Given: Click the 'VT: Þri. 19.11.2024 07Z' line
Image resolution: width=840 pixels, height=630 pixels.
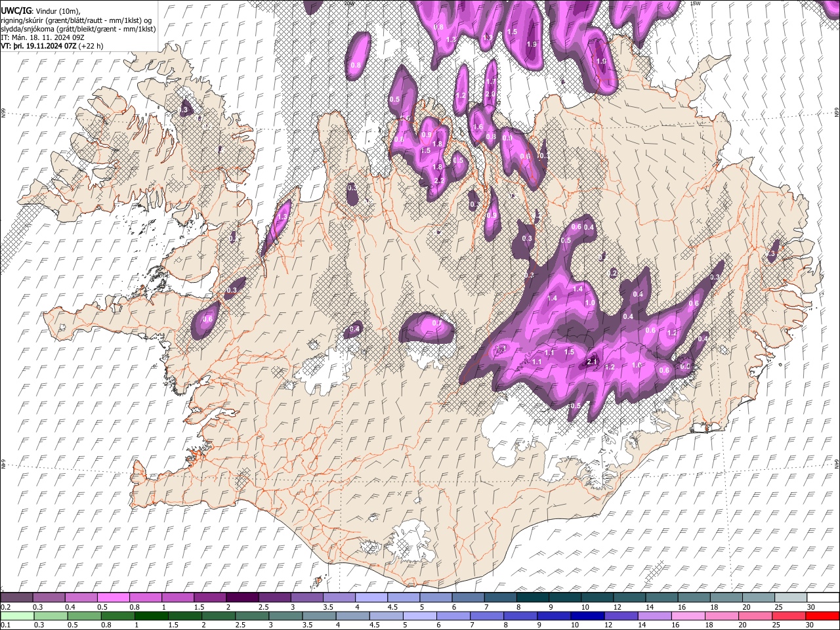Looking at the screenshot, I should 39,46.
